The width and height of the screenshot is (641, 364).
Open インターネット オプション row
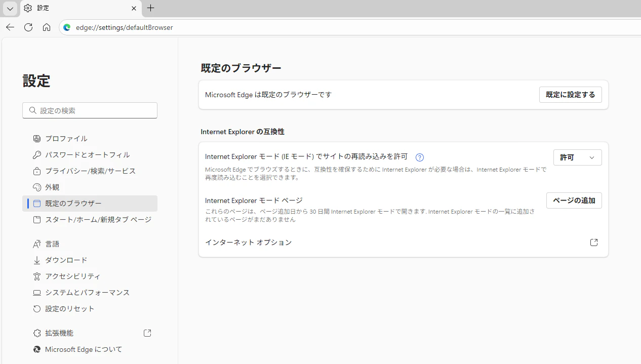[403, 242]
